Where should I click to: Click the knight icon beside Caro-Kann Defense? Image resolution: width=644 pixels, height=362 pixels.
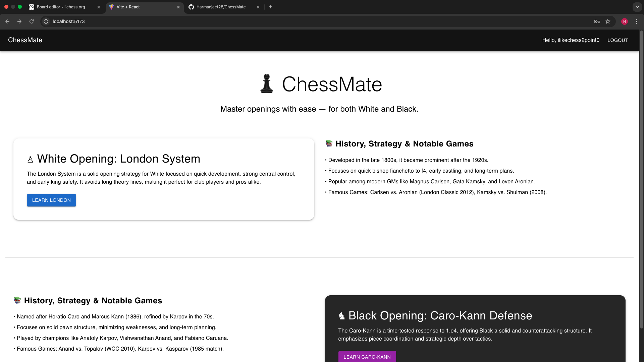click(x=341, y=316)
